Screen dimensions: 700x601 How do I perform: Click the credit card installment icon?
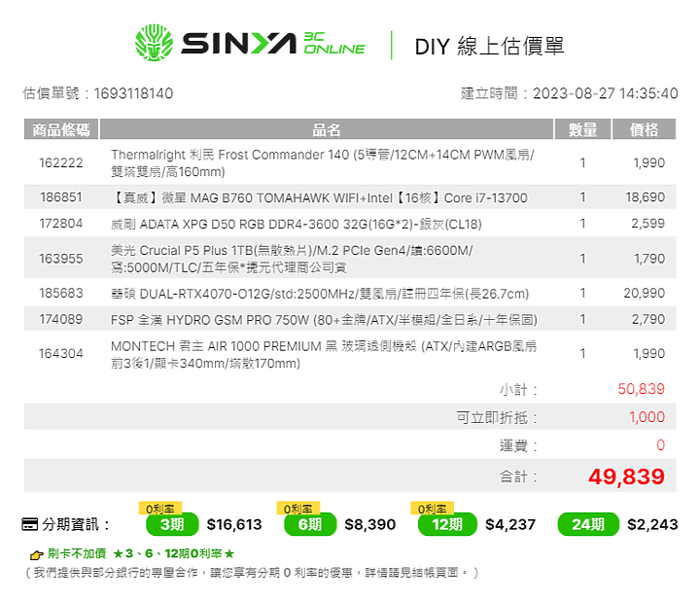(x=30, y=524)
